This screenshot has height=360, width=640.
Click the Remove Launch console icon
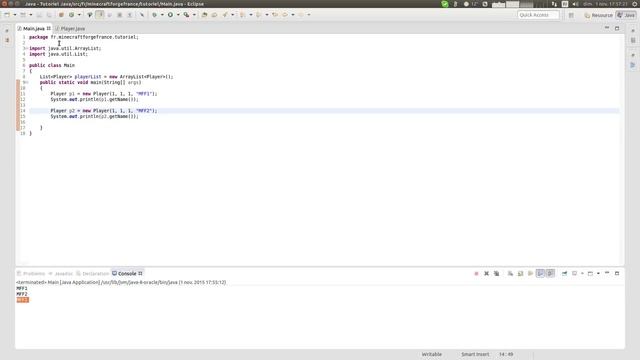487,273
